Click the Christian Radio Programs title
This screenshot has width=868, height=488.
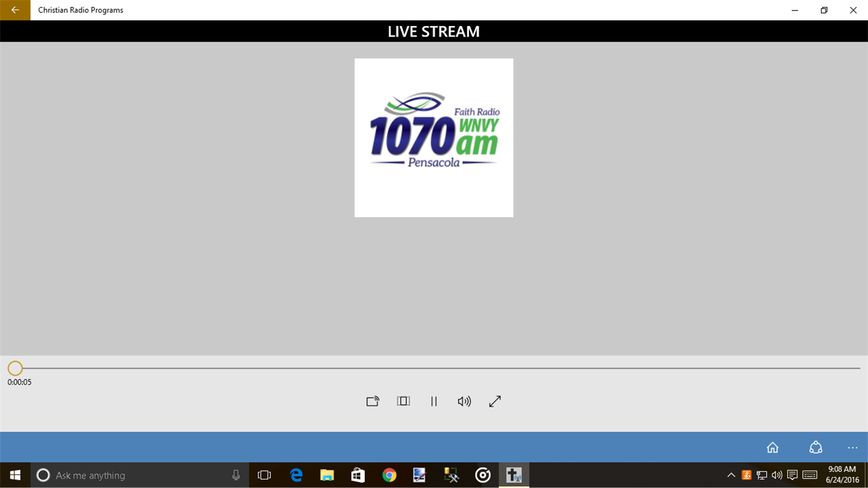tap(81, 10)
